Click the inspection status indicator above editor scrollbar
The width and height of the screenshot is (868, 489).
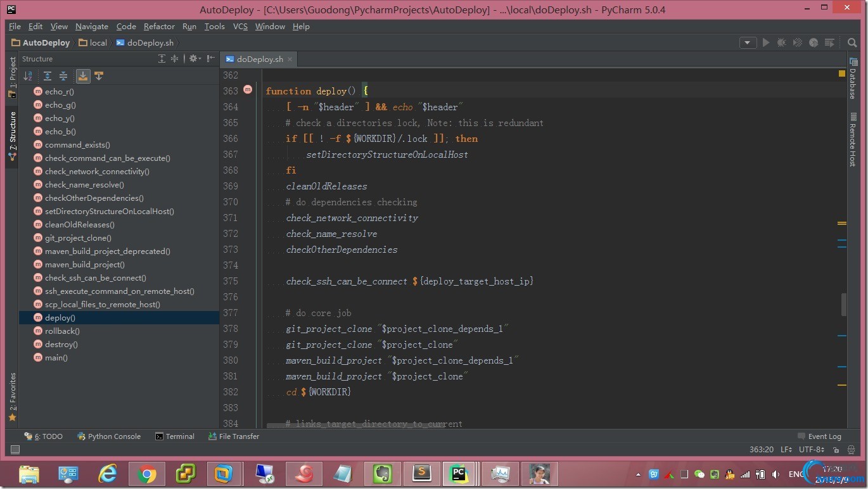(x=841, y=73)
